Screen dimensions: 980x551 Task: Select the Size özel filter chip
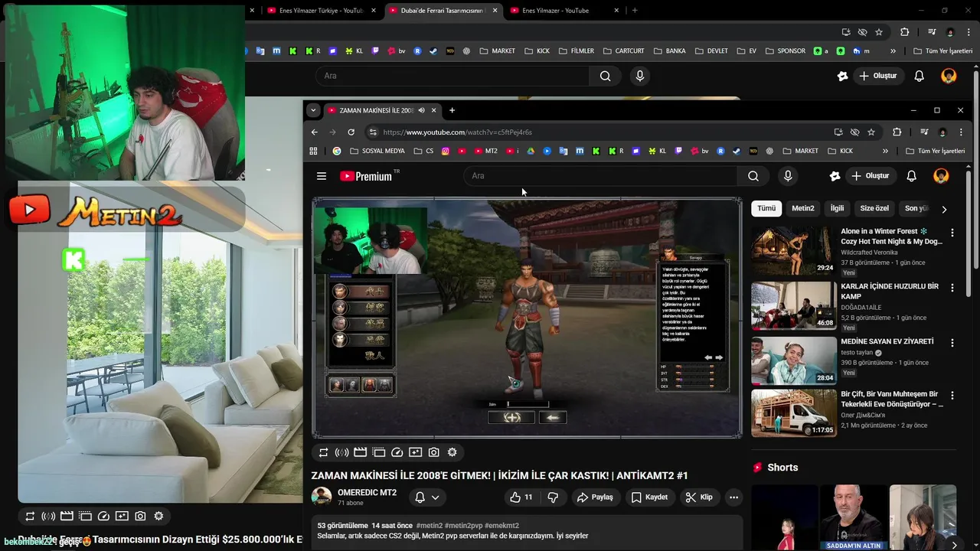(874, 208)
